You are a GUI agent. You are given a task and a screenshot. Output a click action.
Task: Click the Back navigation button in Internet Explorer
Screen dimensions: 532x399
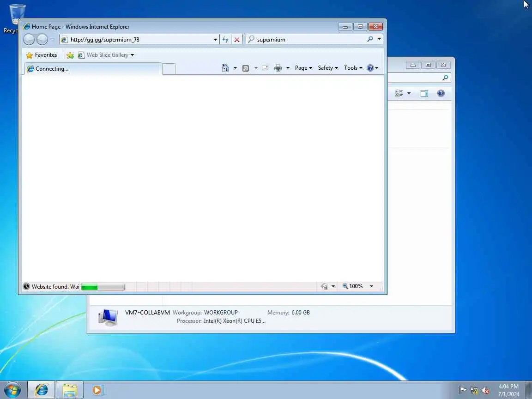(29, 40)
